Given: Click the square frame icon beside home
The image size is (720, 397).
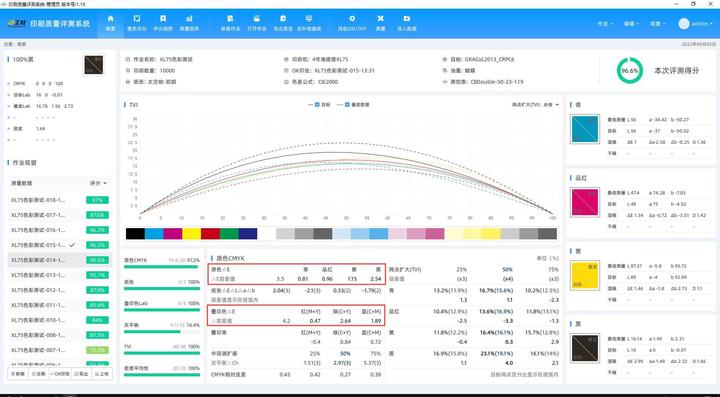Looking at the screenshot, I should [136, 19].
